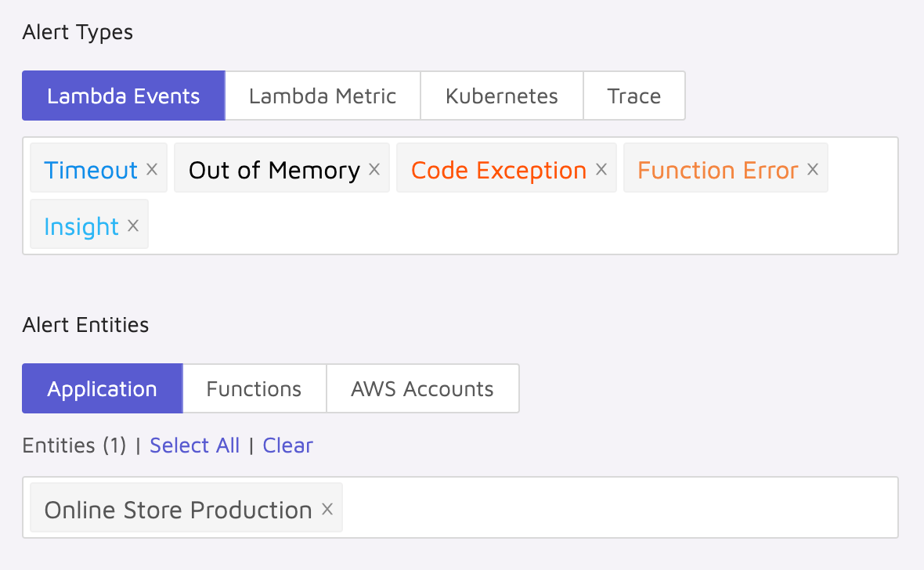This screenshot has width=924, height=570.
Task: Switch to Functions entities tab
Action: click(254, 388)
